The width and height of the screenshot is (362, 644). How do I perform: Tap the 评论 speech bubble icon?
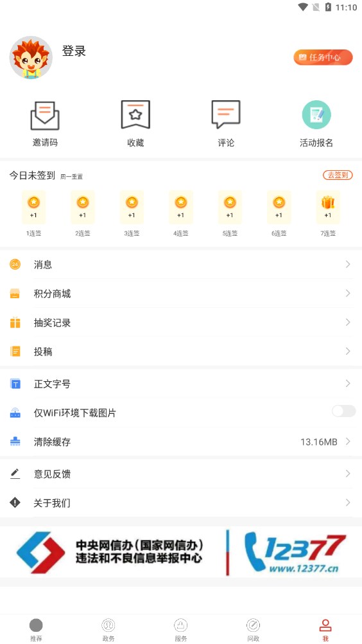pyautogui.click(x=226, y=114)
